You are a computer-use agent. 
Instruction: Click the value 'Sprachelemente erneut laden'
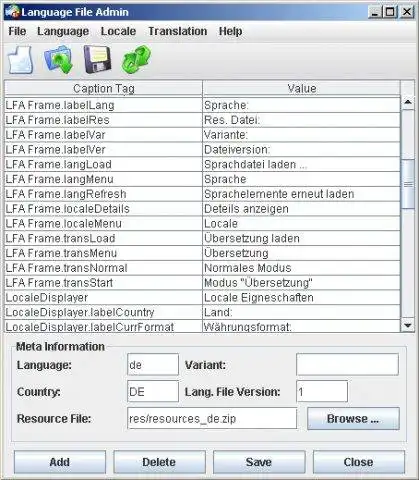point(301,194)
